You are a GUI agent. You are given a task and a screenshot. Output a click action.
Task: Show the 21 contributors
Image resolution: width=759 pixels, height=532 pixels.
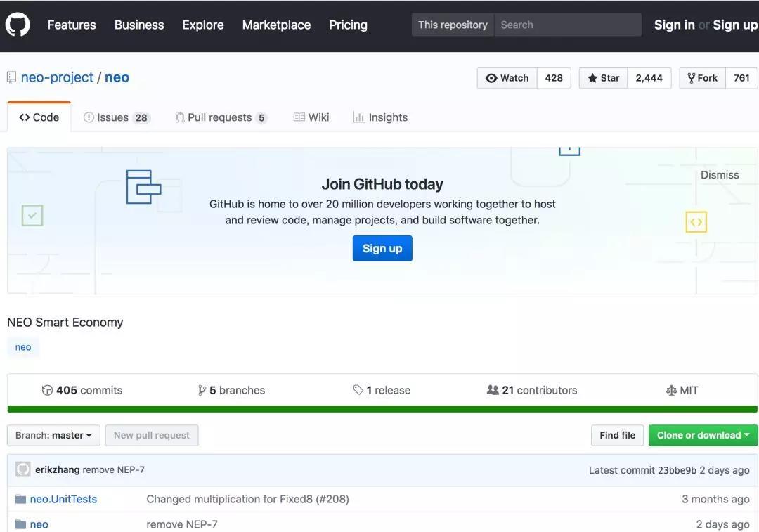(x=532, y=390)
